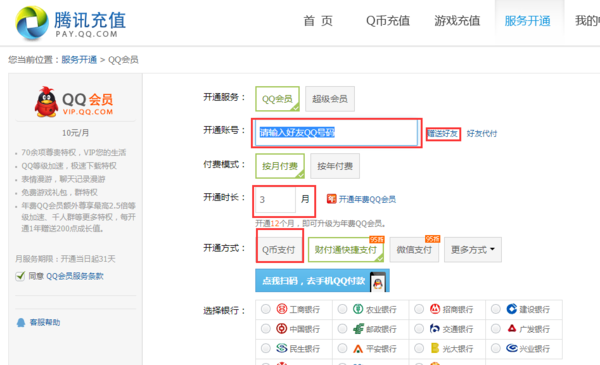Click the 广发银行 bank logo
The width and height of the screenshot is (600, 365).
coord(512,328)
